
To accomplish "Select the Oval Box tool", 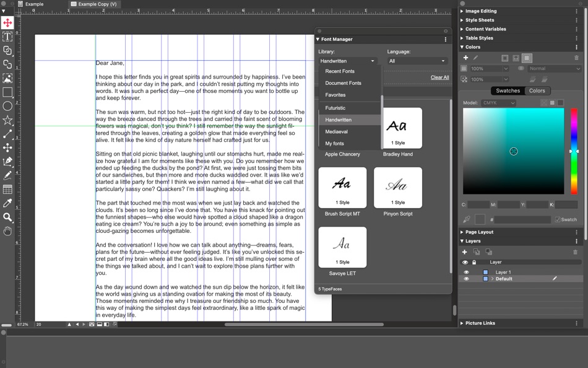I will tap(7, 106).
